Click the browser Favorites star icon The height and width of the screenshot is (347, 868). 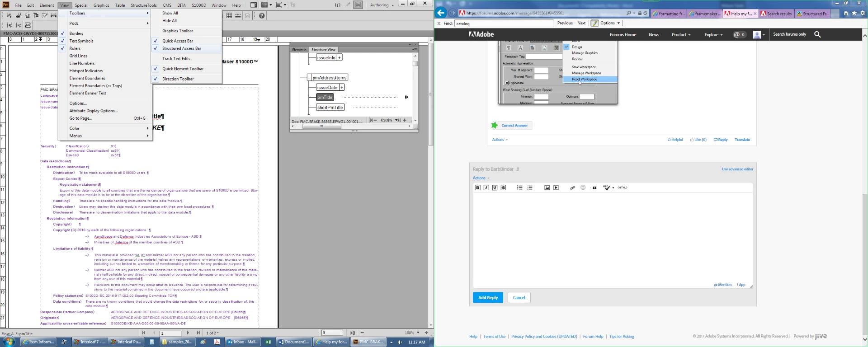pos(854,13)
